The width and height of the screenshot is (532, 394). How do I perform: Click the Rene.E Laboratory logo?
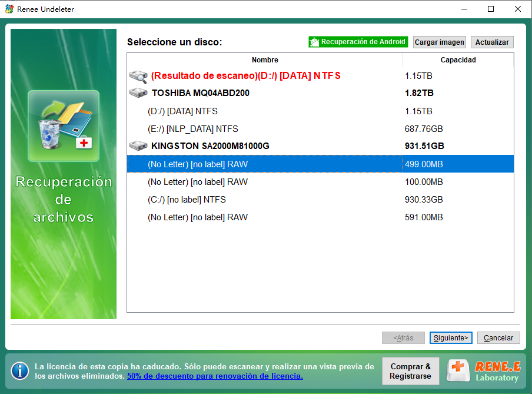click(x=484, y=371)
